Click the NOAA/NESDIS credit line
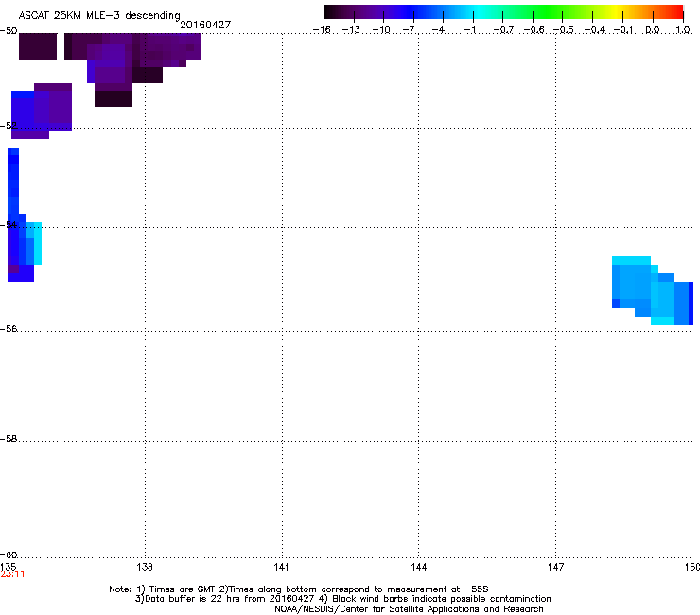This screenshot has width=700, height=615. click(x=409, y=609)
